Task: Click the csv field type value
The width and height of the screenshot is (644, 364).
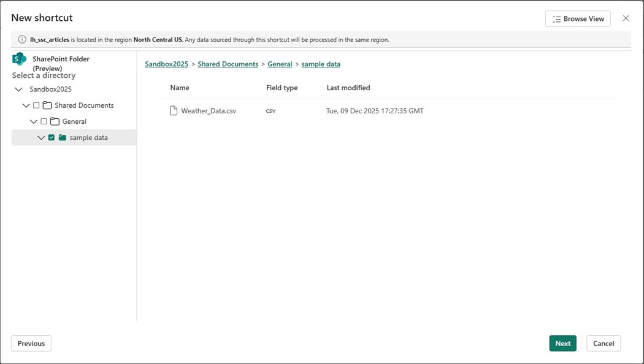Action: pos(270,111)
